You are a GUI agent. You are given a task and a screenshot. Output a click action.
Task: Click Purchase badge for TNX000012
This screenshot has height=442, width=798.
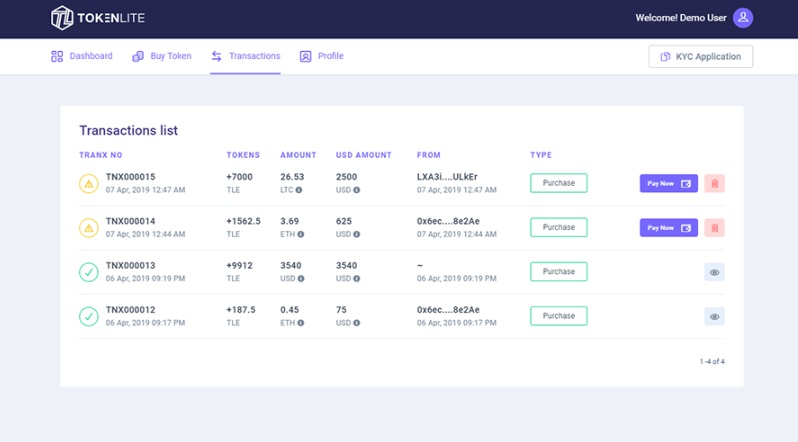[x=558, y=316]
